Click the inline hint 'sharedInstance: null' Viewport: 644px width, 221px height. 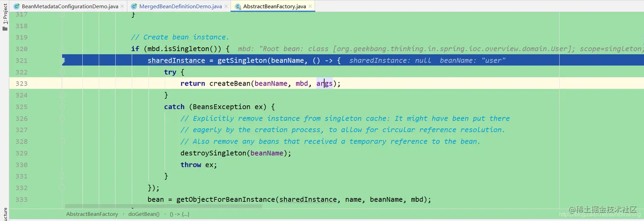[390, 60]
